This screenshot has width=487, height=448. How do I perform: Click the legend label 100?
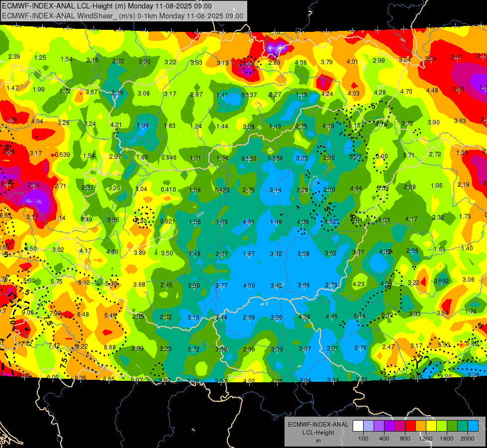pyautogui.click(x=363, y=439)
